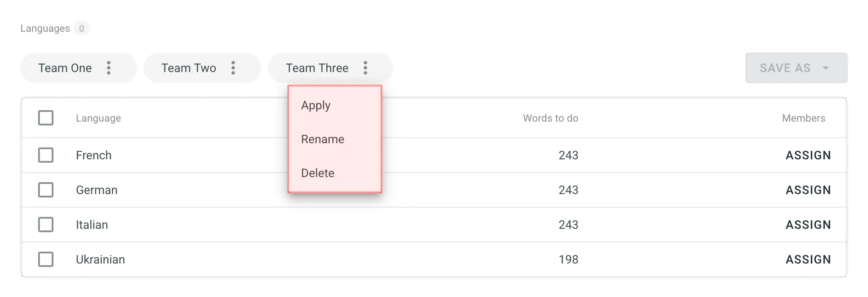Check the German language checkbox
Image resolution: width=868 pixels, height=297 pixels.
pyautogui.click(x=46, y=190)
